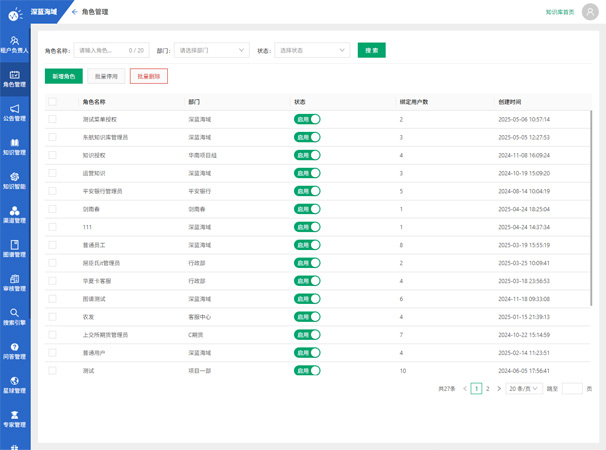Screen dimensions: 606x450
Task: Open the 20 条/页 page size dropdown
Action: pyautogui.click(x=524, y=388)
